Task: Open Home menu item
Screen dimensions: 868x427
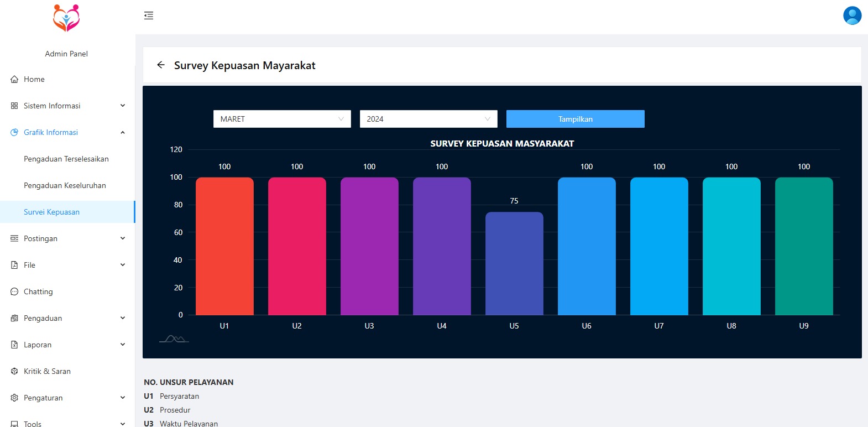Action: 67,79
